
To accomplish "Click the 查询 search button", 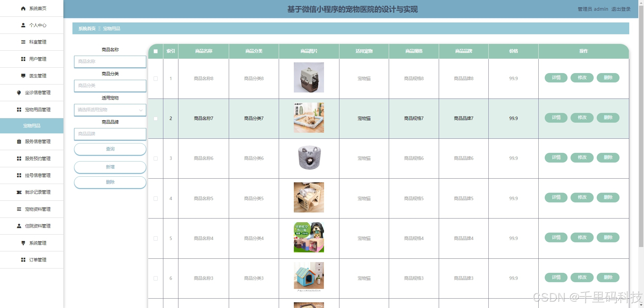I will coord(110,149).
